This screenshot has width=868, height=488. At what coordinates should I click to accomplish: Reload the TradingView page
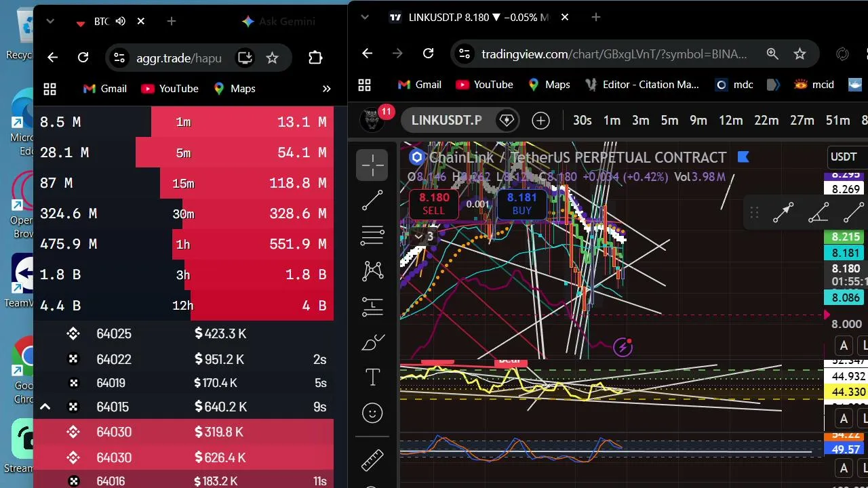pyautogui.click(x=428, y=54)
